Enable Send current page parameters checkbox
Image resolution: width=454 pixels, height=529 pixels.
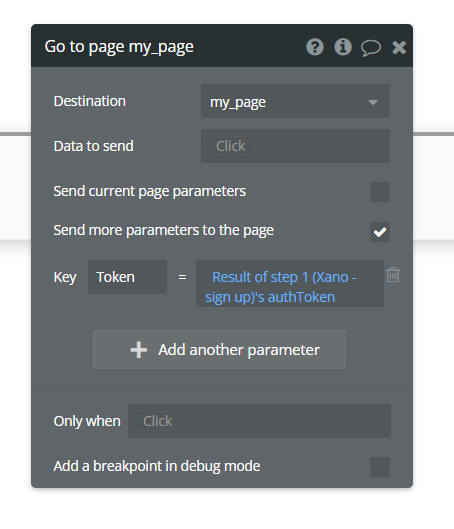pyautogui.click(x=380, y=192)
